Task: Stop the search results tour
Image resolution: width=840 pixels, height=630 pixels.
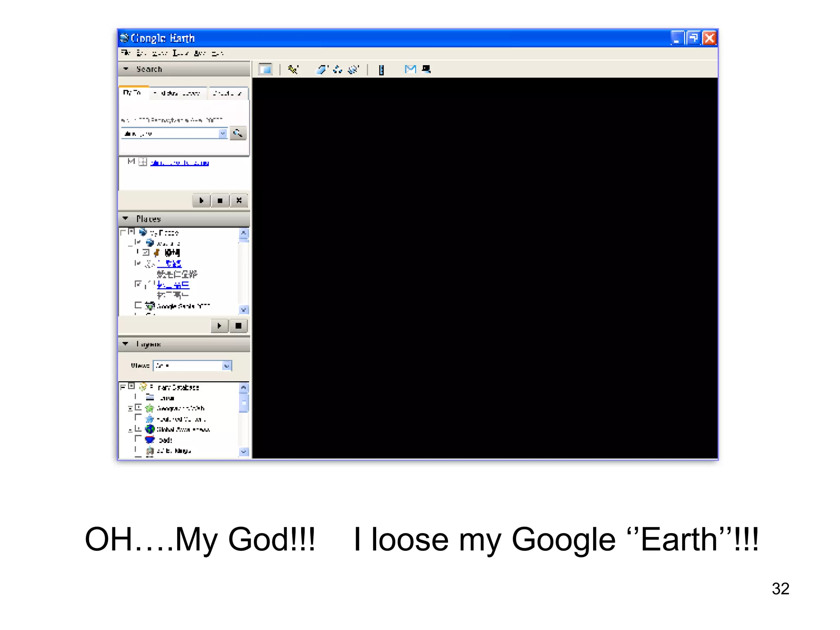Action: click(x=220, y=201)
